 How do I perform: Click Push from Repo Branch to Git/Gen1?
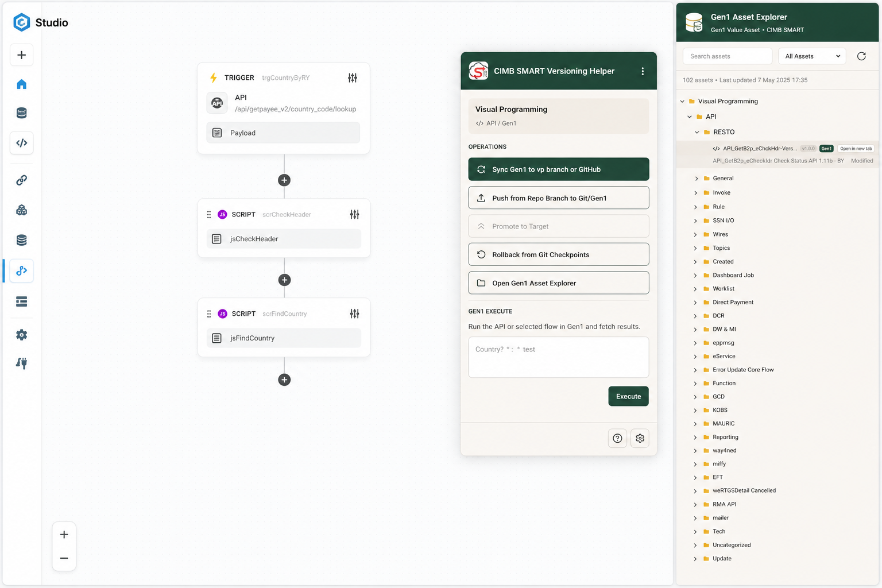[559, 198]
